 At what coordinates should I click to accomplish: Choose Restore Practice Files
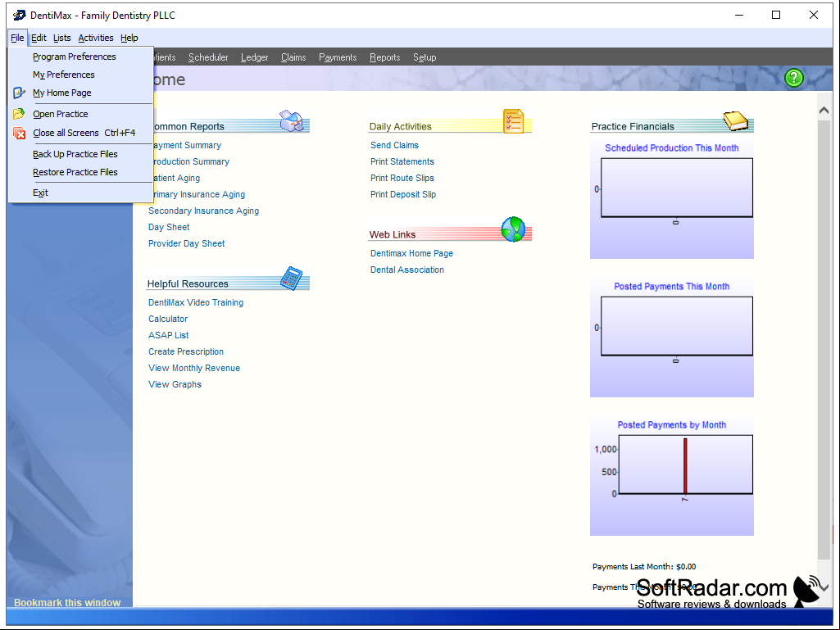80,172
